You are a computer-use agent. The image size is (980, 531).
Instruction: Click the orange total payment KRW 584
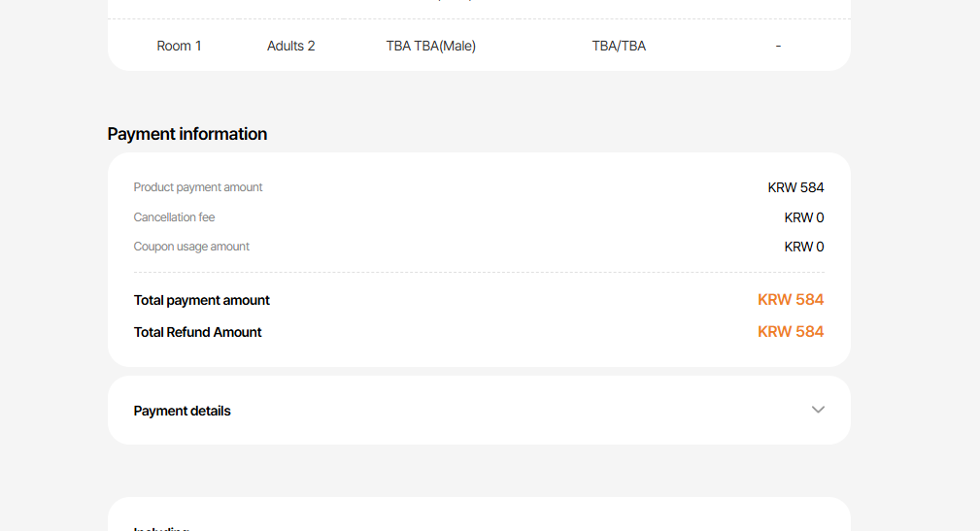click(791, 300)
